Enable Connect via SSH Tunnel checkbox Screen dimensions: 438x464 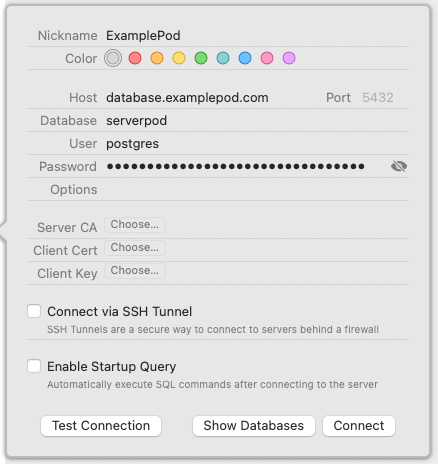tap(34, 311)
